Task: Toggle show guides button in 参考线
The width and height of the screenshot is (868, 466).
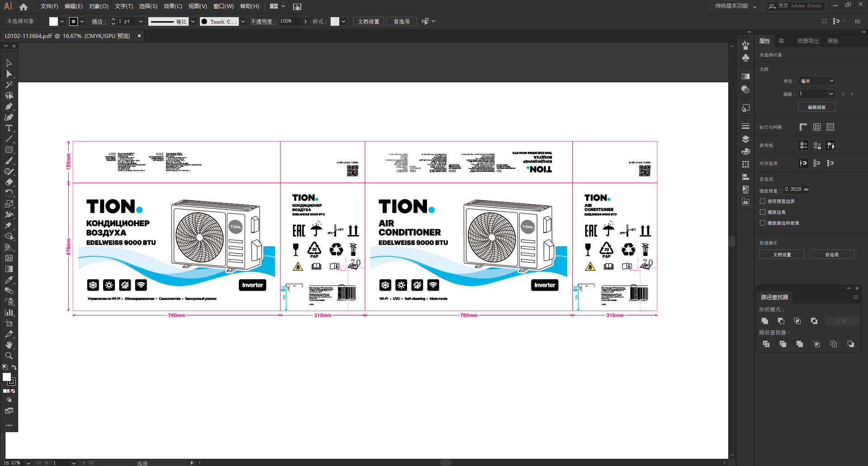Action: coord(803,145)
